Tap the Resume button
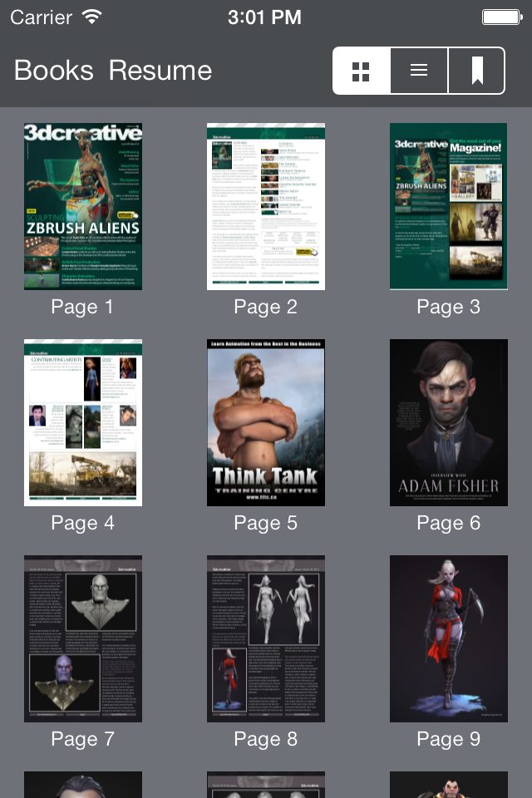532x798 pixels. coord(160,70)
